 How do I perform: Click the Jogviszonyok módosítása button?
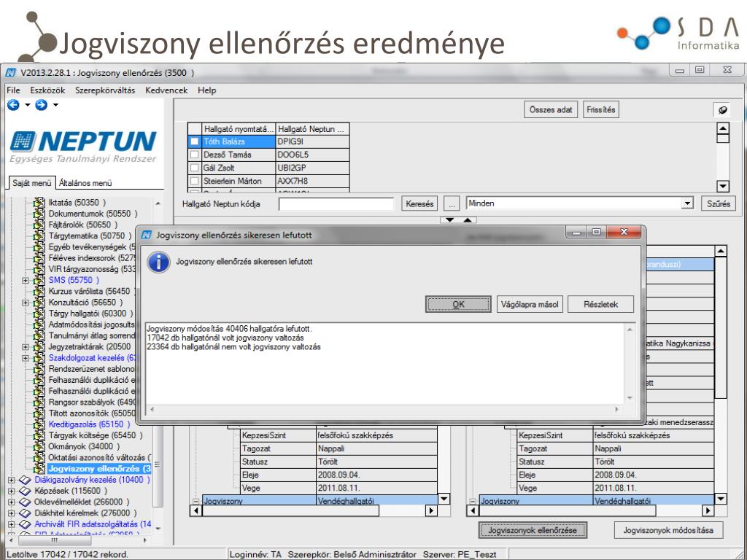click(668, 530)
